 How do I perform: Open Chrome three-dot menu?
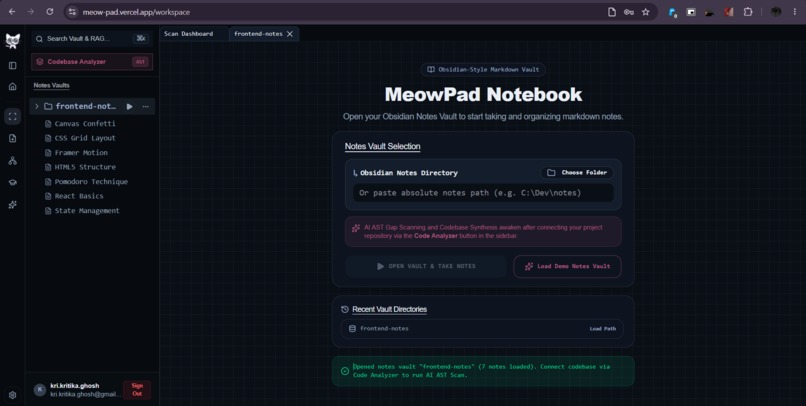(x=795, y=12)
